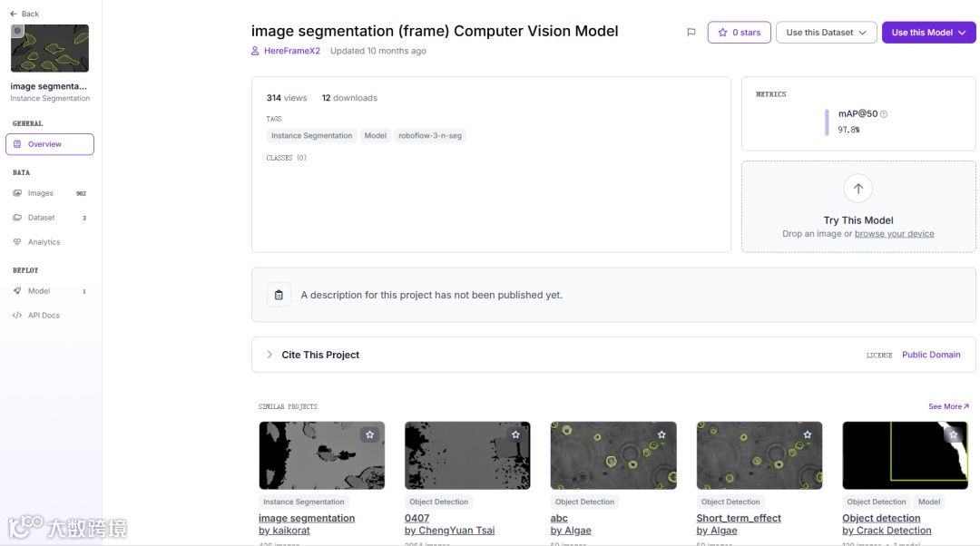The width and height of the screenshot is (980, 546).
Task: Click the description clipboard icon
Action: [279, 295]
